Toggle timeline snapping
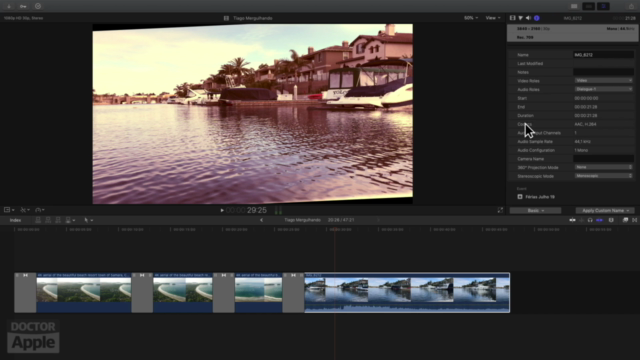The height and width of the screenshot is (360, 640). (x=600, y=220)
